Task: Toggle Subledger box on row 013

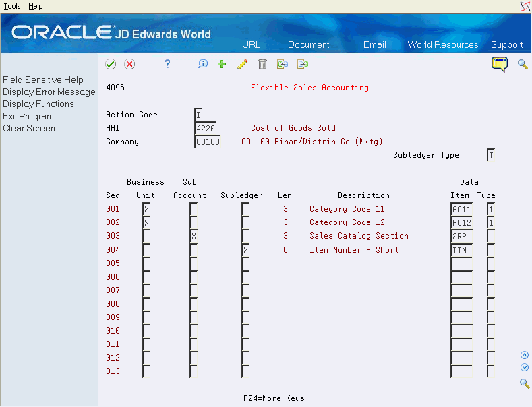Action: [245, 371]
